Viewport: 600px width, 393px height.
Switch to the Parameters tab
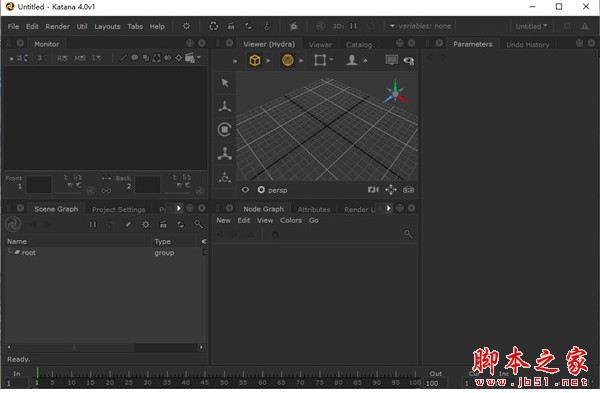[x=473, y=44]
